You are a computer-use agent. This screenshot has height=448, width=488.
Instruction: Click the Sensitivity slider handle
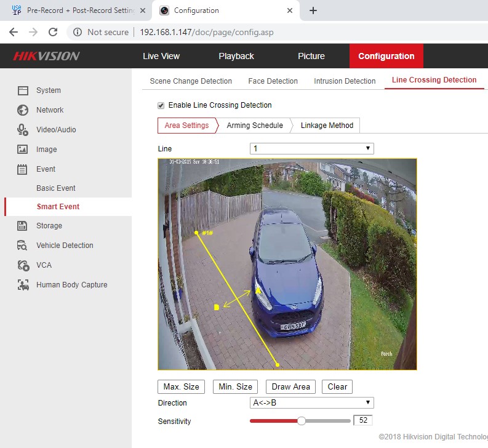click(302, 421)
